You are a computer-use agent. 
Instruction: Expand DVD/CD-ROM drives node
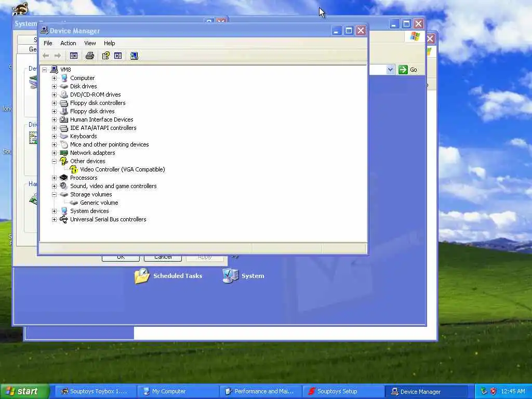[x=54, y=95]
